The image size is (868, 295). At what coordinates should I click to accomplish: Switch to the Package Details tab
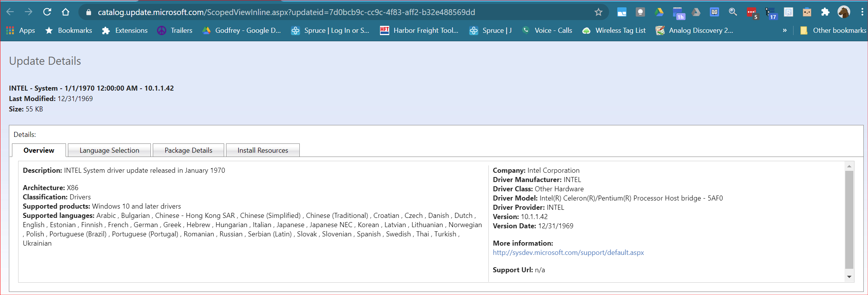point(189,150)
